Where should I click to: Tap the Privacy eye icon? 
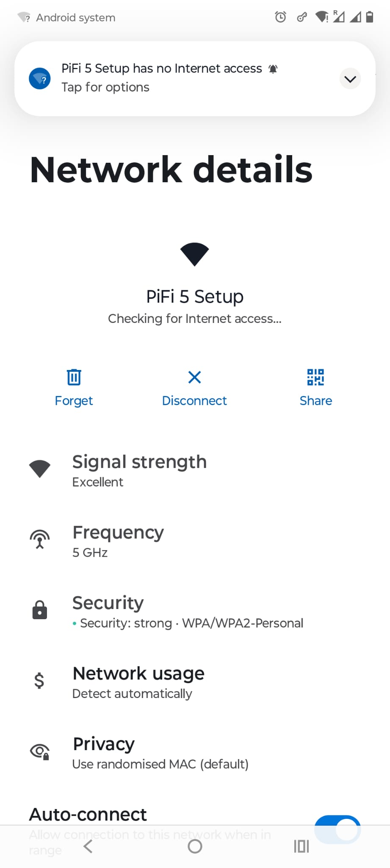click(40, 751)
